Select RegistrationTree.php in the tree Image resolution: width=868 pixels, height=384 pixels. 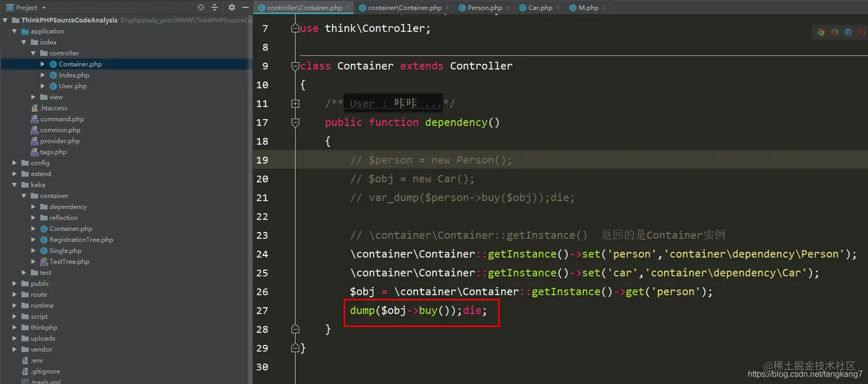(x=81, y=240)
